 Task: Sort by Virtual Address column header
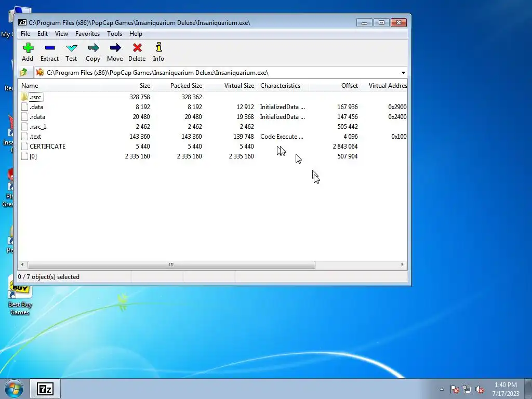[384, 86]
